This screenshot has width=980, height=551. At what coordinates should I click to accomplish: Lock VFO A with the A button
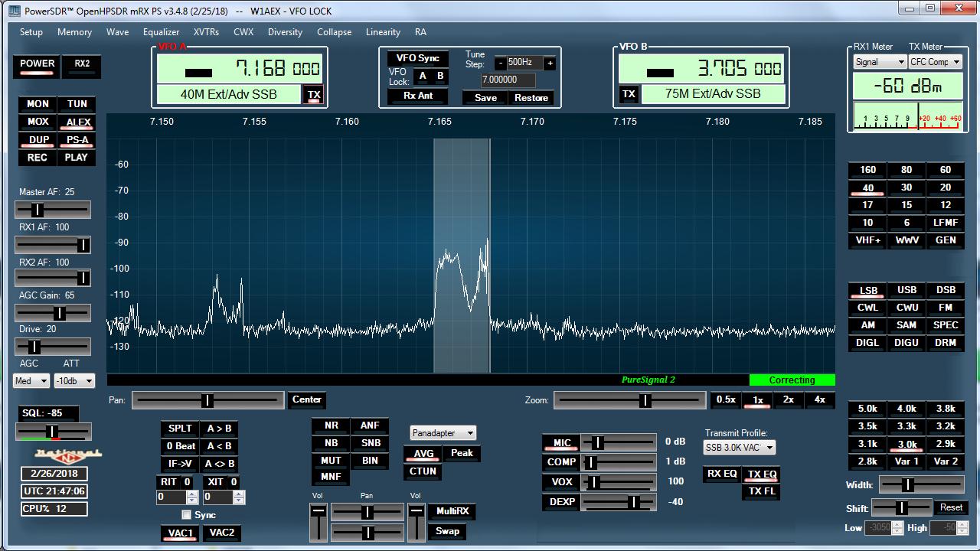coord(423,76)
